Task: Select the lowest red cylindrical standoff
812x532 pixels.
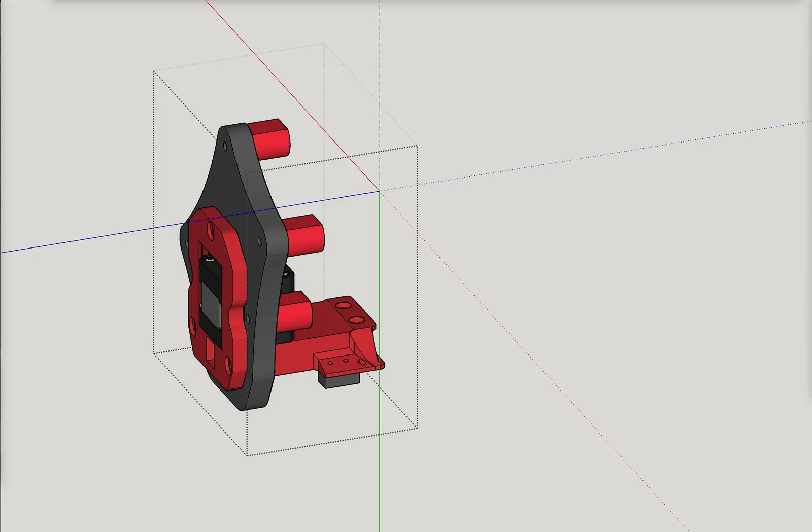Action: (x=295, y=312)
